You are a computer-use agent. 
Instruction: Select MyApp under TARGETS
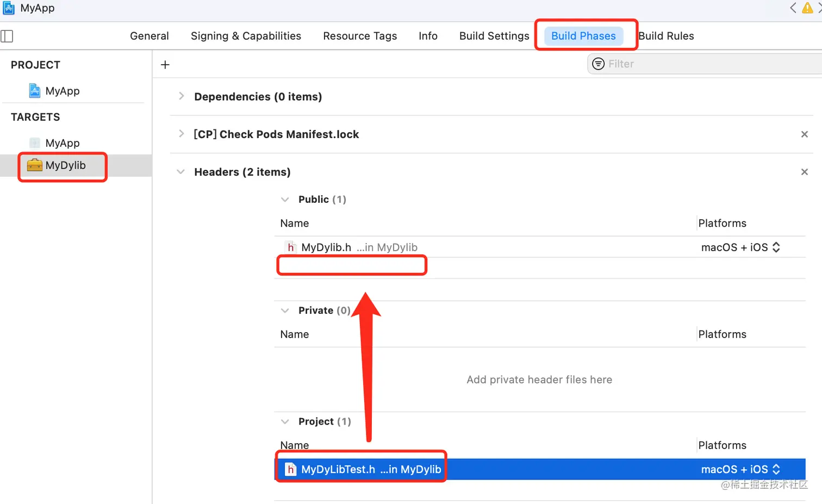[x=63, y=143]
